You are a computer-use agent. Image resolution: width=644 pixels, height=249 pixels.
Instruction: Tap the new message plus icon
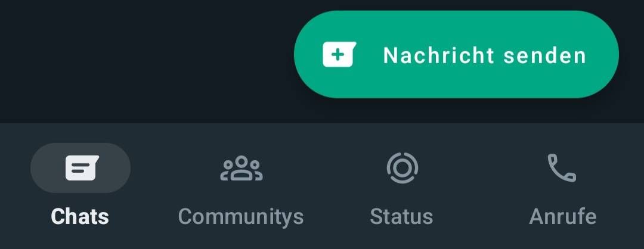[338, 55]
